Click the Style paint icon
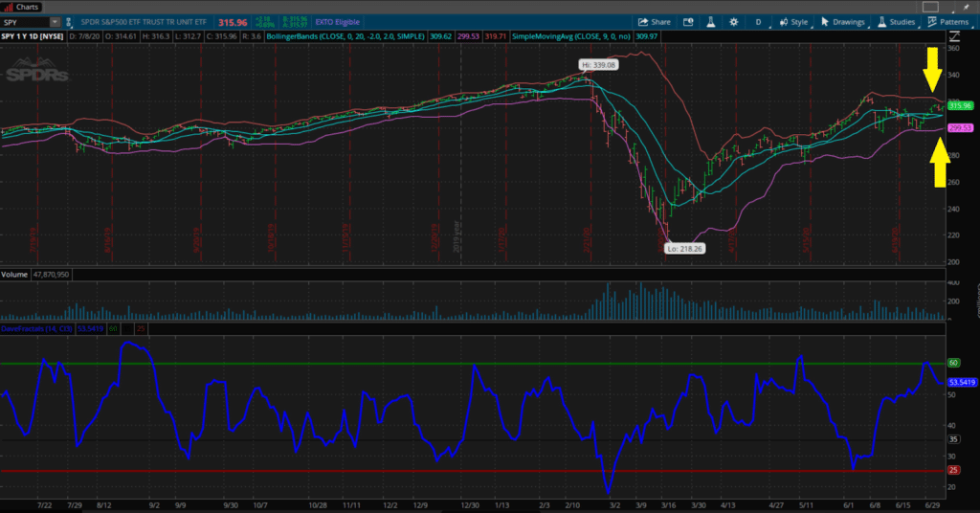980x513 pixels. click(784, 22)
